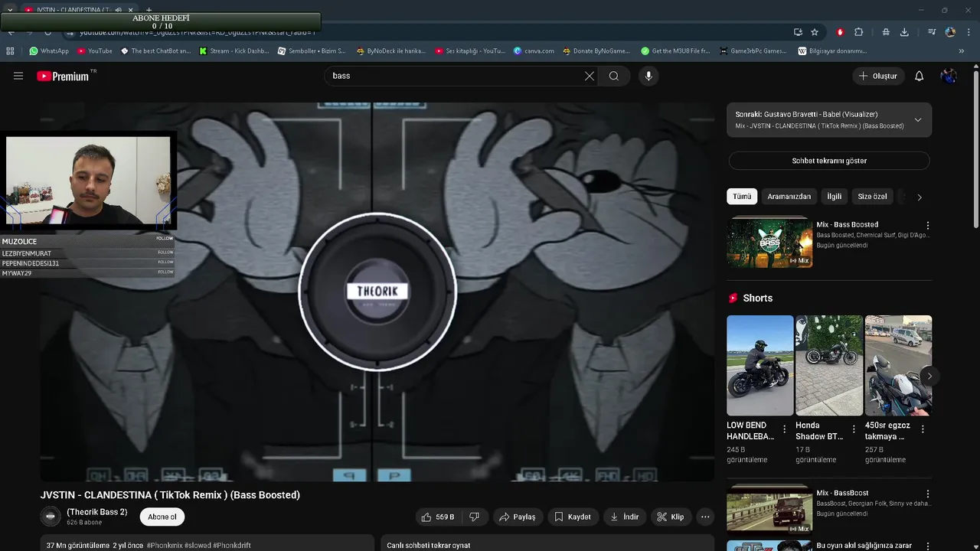Open options for LOW BEND HANDLEBA short

tap(784, 429)
